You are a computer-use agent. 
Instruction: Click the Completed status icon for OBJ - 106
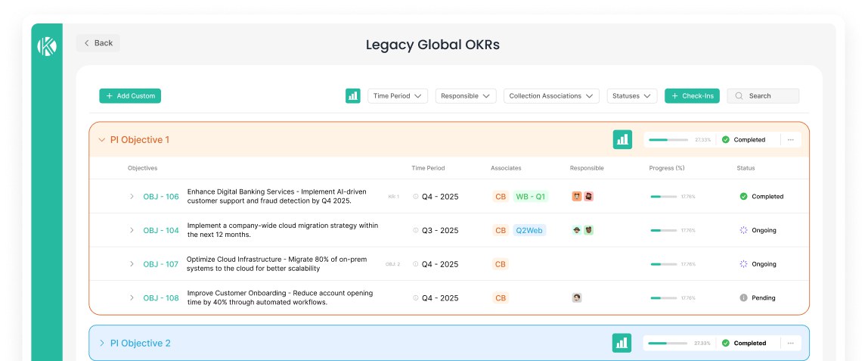coord(743,197)
